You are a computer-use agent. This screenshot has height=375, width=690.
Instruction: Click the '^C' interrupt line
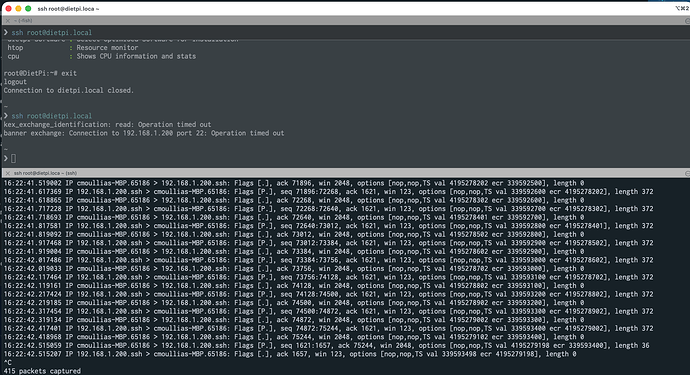(x=7, y=363)
